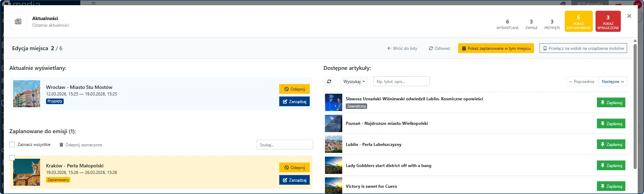Click the Aktualności newspaper icon
The width and height of the screenshot is (644, 194).
[x=18, y=22]
